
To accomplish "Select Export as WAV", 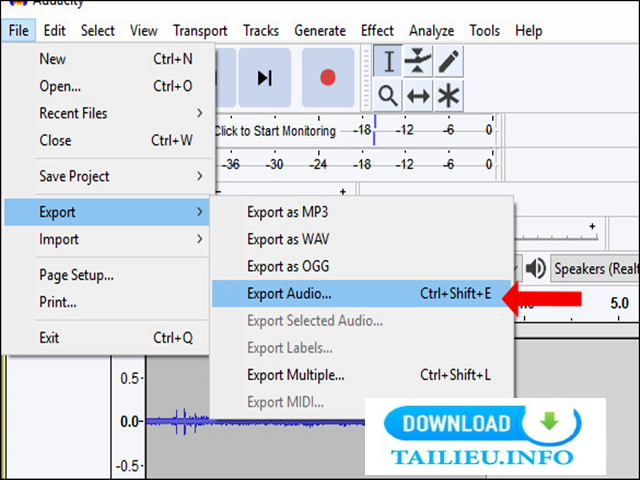I will tap(362, 239).
